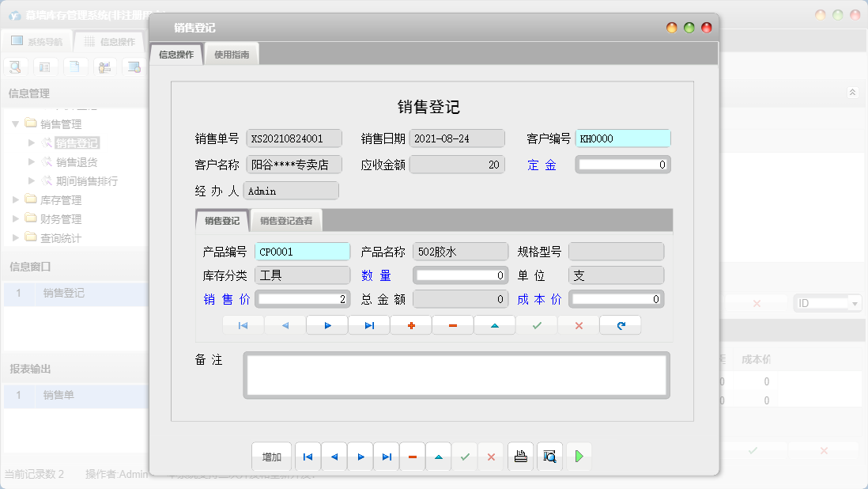Click the green run arrow at bottom
Screen dimensions: 868x489
(578, 457)
